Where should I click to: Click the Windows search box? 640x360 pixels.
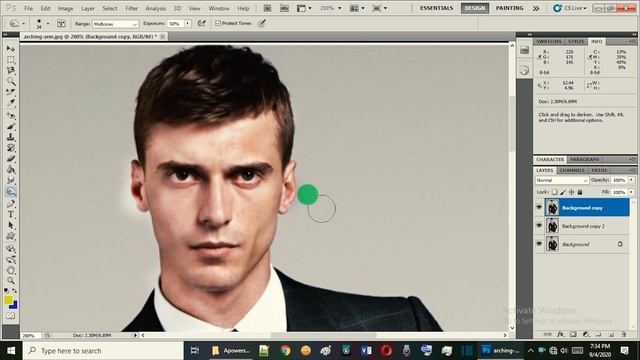point(103,351)
